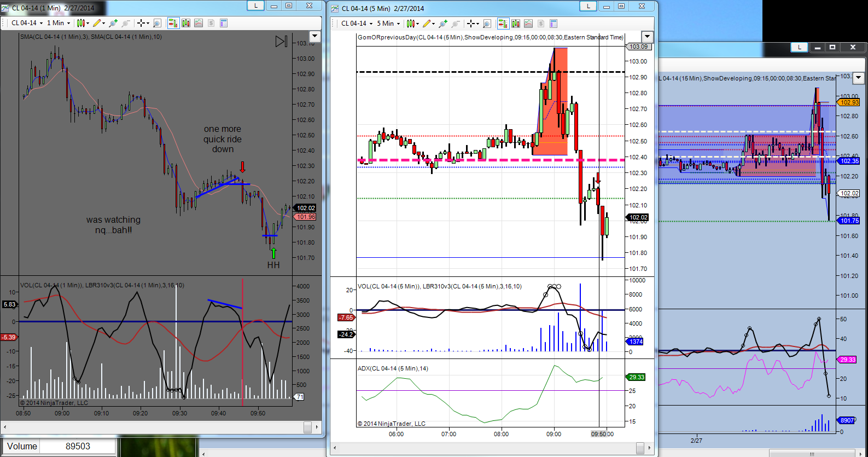Click 8907 volume marker in 15 Min chart

coord(847,420)
